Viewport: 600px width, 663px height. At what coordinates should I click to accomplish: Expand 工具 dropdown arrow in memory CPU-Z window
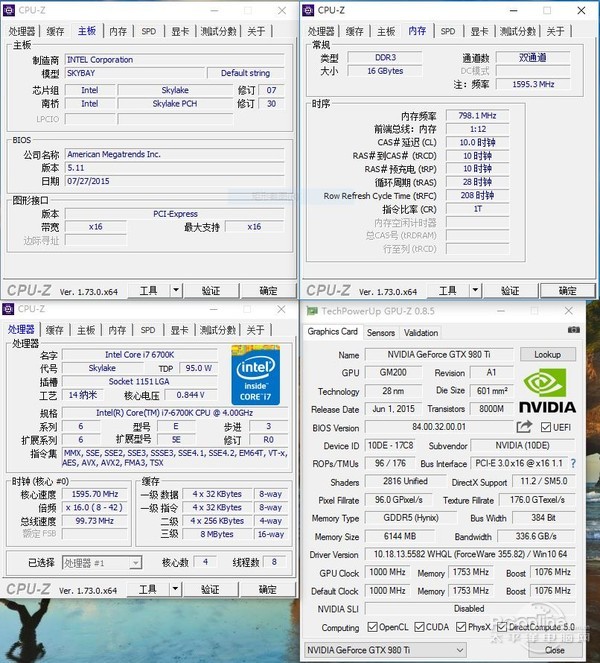(475, 290)
